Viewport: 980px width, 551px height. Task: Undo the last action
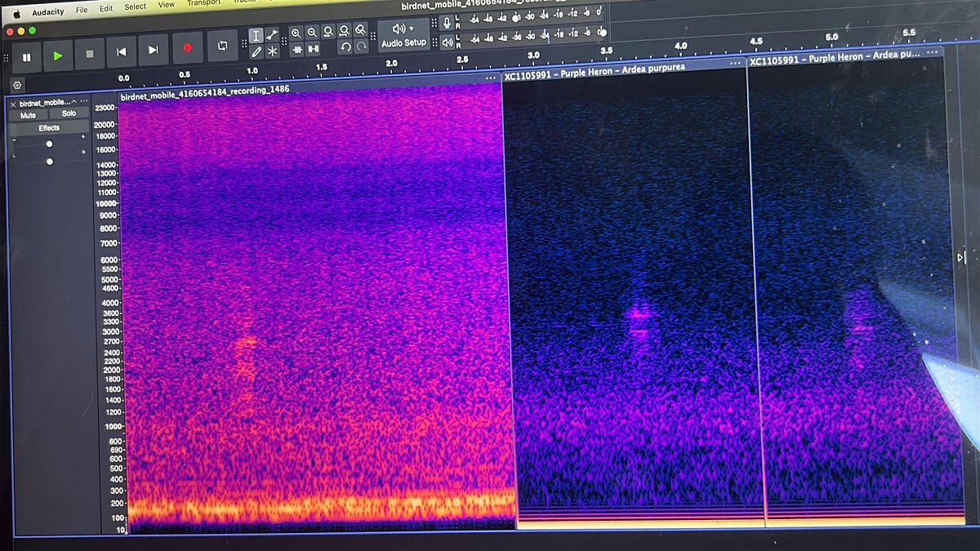point(345,47)
